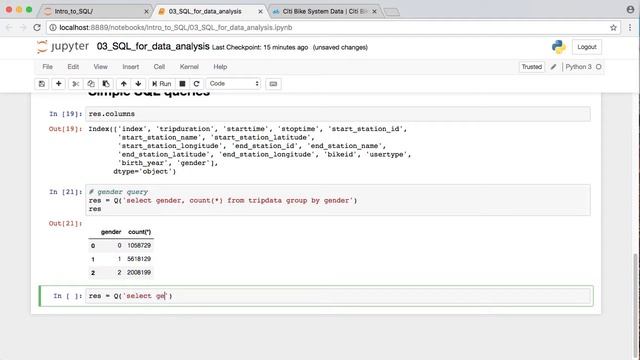Open the cell type Code dropdown
The height and width of the screenshot is (360, 640).
tap(233, 84)
